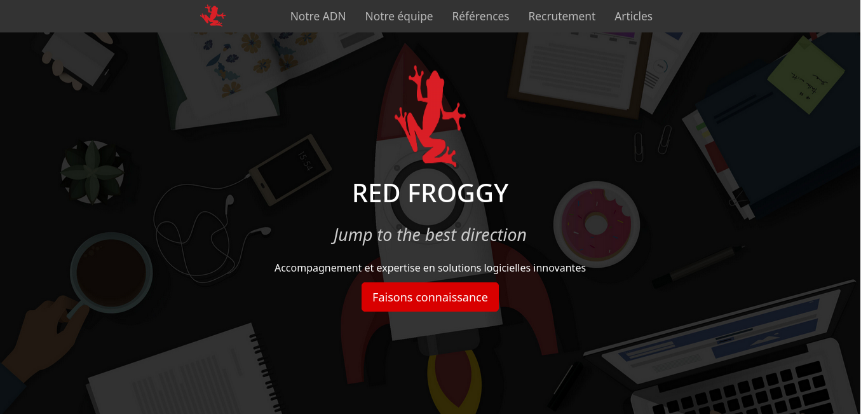
Task: Click the smartphone showing 15:54
Action: click(290, 169)
